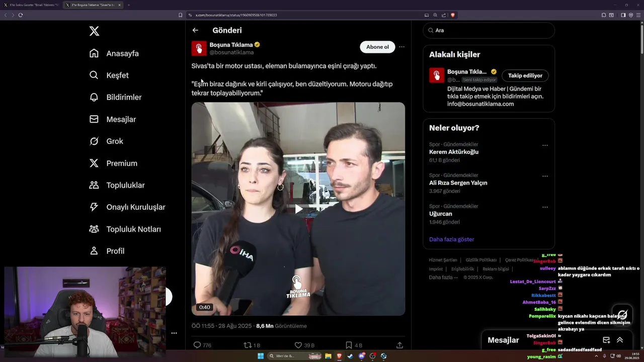Open the Ali Rıza Sergen Yalçın trend
The width and height of the screenshot is (644, 362).
[x=458, y=183]
